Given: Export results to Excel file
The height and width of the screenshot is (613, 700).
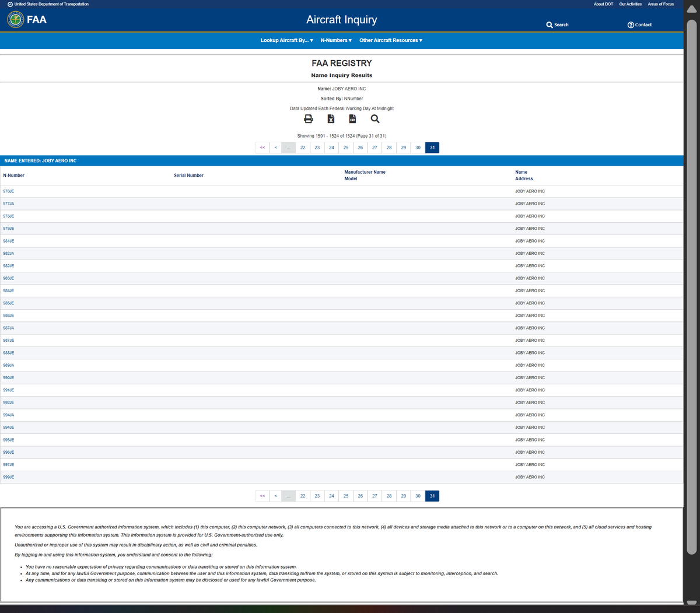Looking at the screenshot, I should point(331,119).
